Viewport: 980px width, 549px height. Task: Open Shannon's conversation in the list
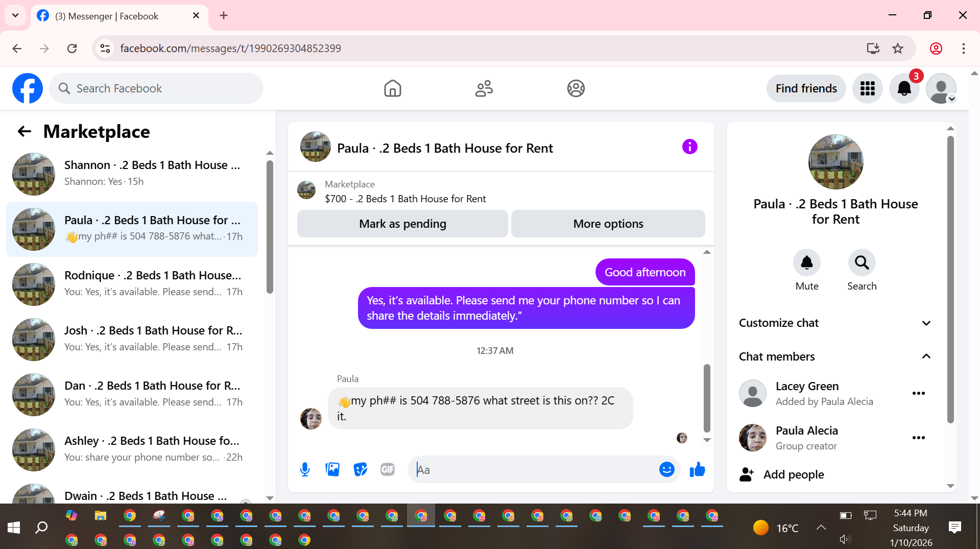point(132,174)
